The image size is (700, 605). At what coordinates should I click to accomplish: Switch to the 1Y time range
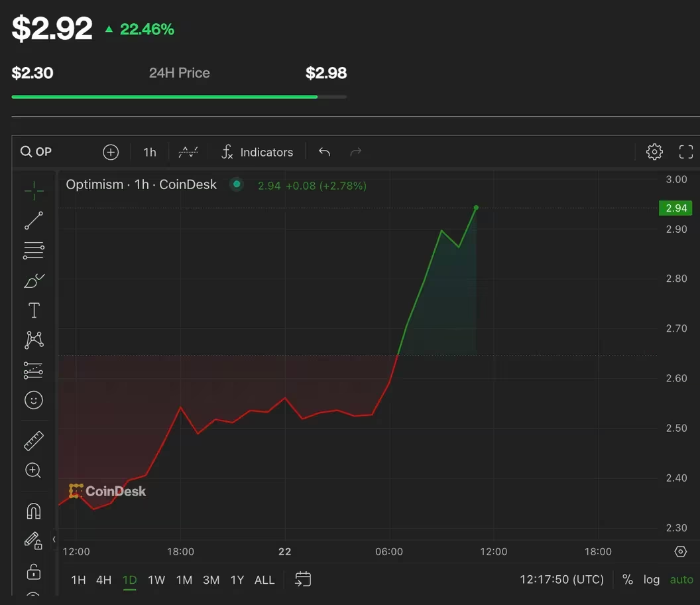coord(237,580)
